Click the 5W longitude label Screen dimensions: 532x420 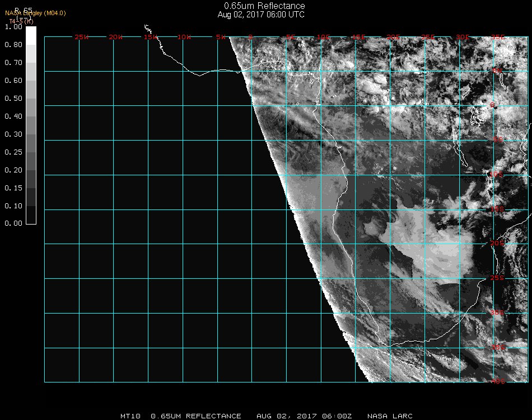pos(221,37)
